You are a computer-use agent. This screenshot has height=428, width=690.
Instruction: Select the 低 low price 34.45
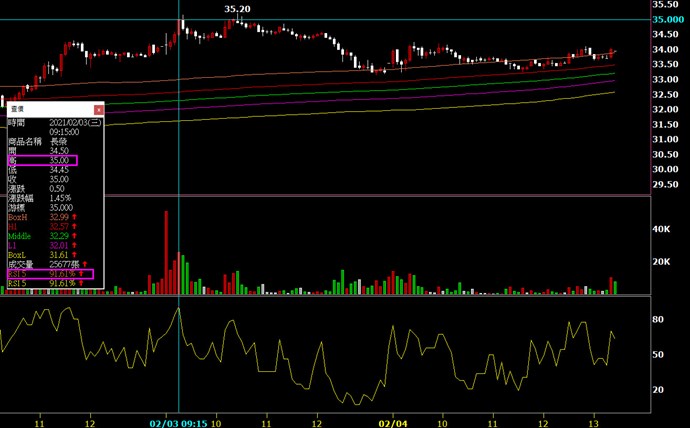pos(59,170)
